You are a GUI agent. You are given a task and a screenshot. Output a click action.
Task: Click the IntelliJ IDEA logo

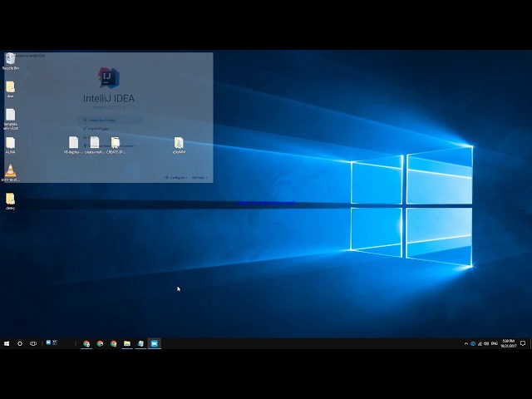(108, 78)
